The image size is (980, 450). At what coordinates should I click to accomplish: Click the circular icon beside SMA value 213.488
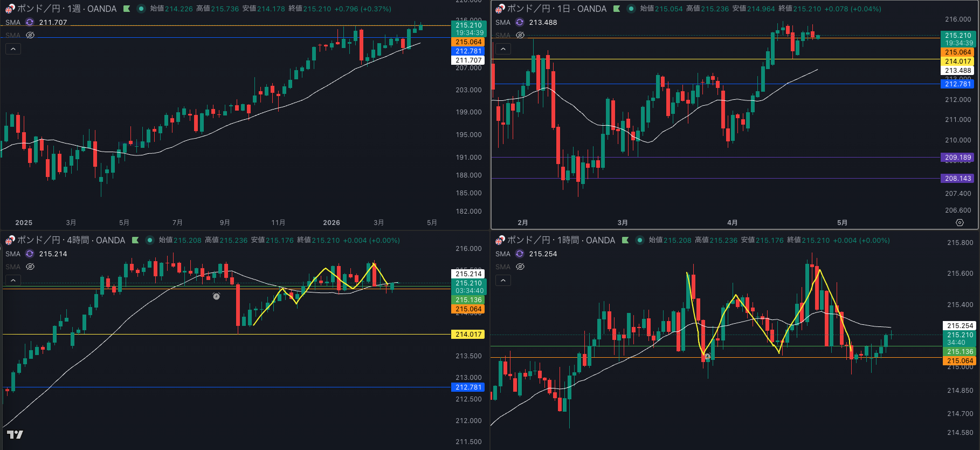[x=520, y=22]
